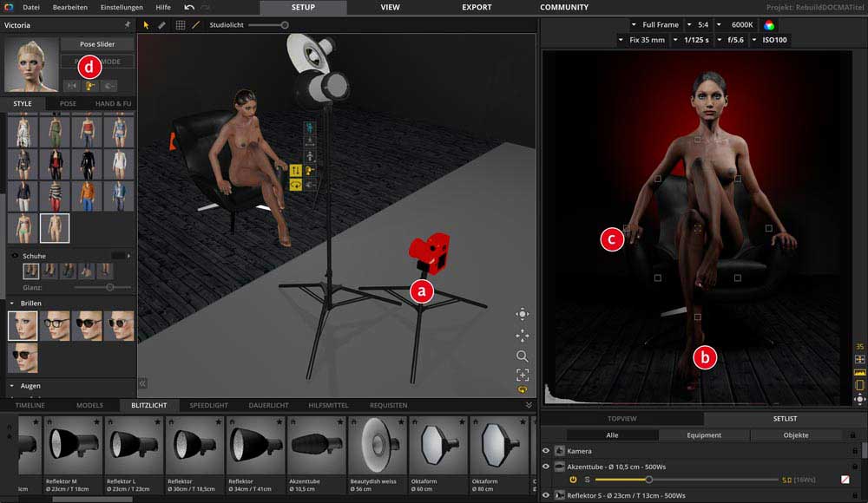Viewport: 868px width, 503px height.
Task: Collapse the Brillen section
Action: (x=11, y=304)
